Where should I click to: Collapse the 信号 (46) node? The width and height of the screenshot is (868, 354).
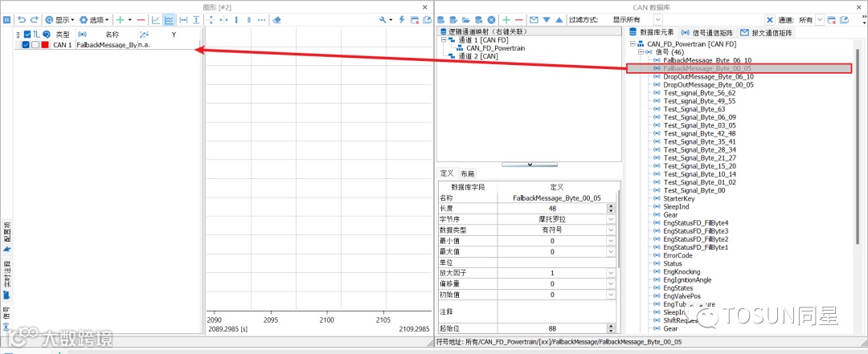tap(641, 51)
